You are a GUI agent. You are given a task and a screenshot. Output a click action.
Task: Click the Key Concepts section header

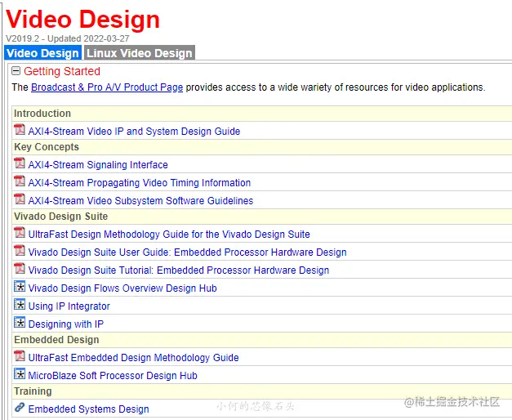pyautogui.click(x=262, y=147)
